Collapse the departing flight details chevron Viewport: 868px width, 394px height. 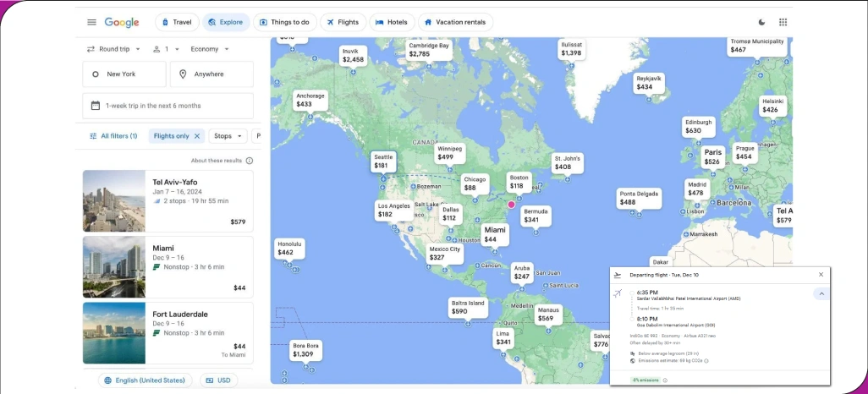(x=821, y=294)
